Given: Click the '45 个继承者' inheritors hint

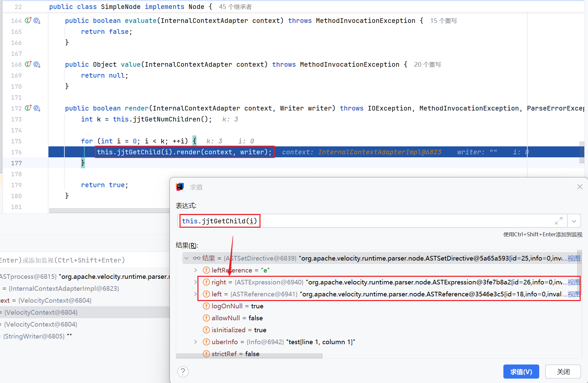Looking at the screenshot, I should tap(235, 7).
